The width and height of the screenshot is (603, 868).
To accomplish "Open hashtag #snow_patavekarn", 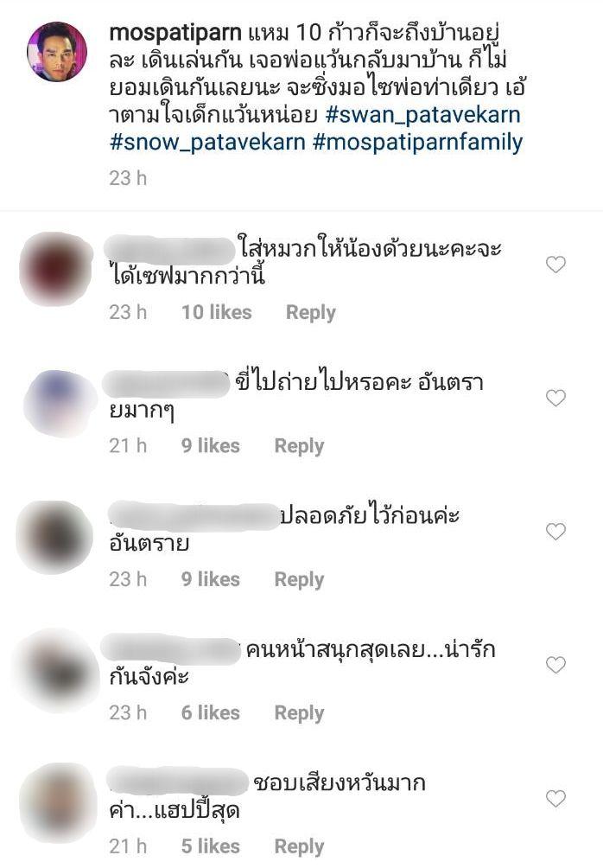I will (207, 143).
